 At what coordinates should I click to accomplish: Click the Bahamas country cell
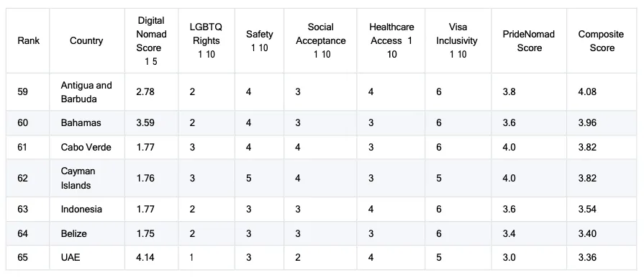coord(81,123)
